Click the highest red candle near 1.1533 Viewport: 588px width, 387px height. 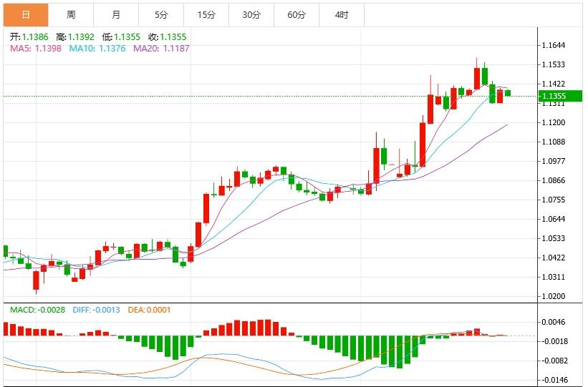click(x=477, y=78)
